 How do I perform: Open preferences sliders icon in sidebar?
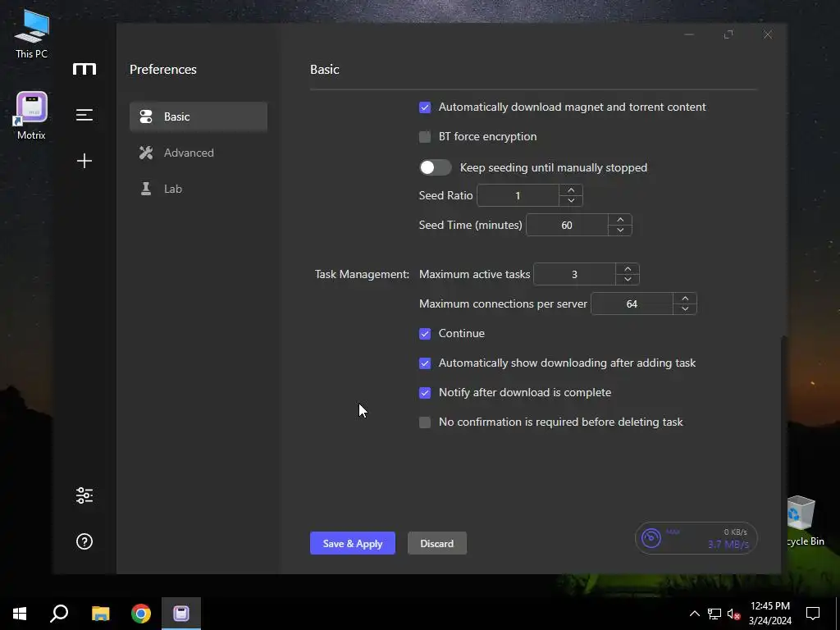pos(84,495)
